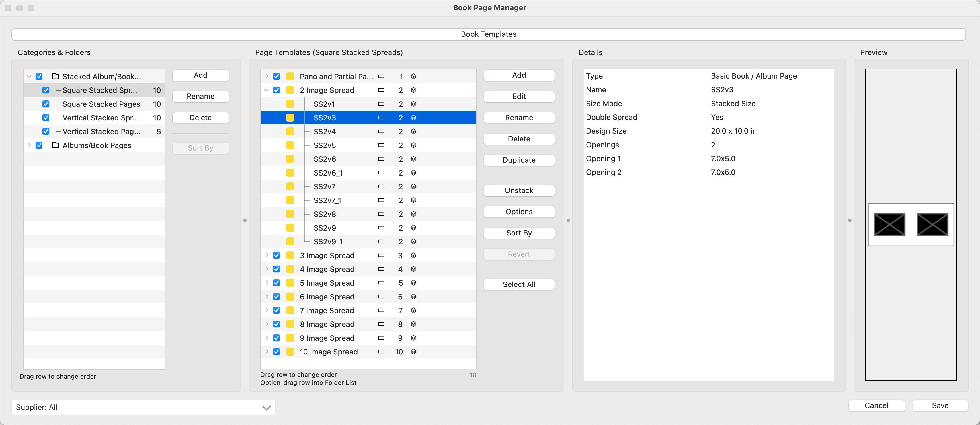Screen dimensions: 980x425
Task: Disable the Vertical Stacked Pag... checkbox
Action: tap(46, 131)
